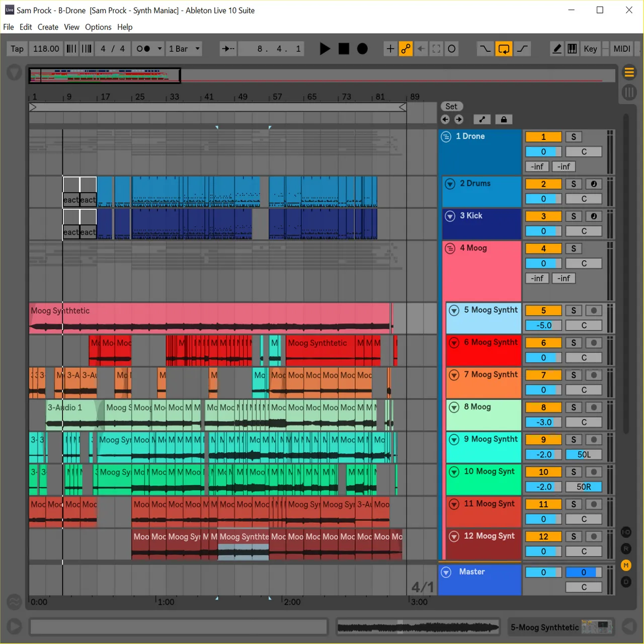The width and height of the screenshot is (644, 644).
Task: Click track 9 pan value 50L
Action: click(584, 455)
